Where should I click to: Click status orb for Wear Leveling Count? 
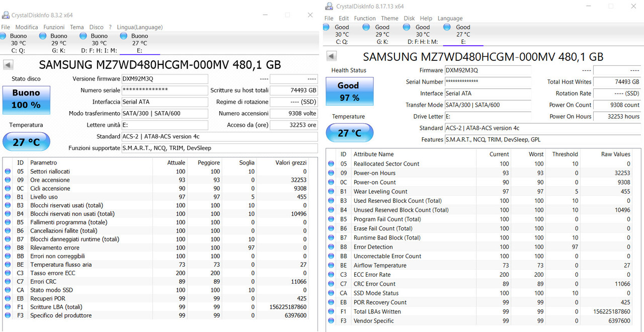point(331,191)
